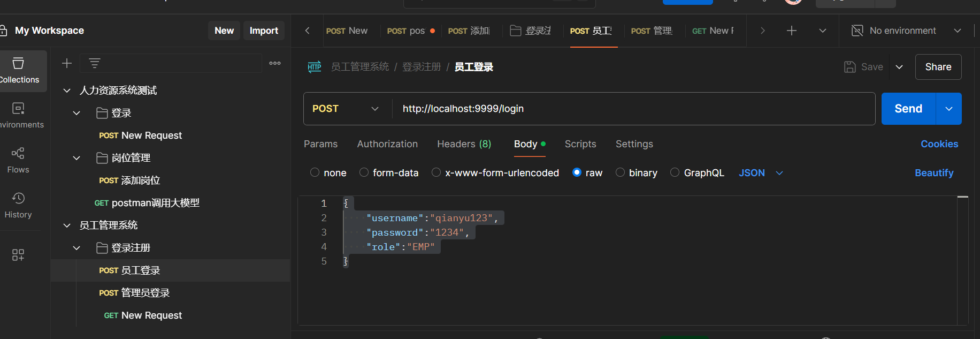Switch to the Body tab
980x339 pixels.
coord(529,144)
